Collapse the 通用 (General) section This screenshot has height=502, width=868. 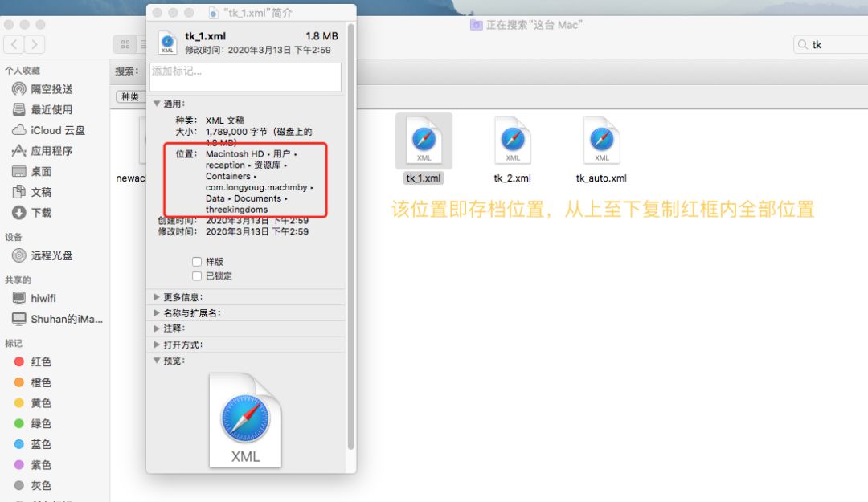(157, 104)
